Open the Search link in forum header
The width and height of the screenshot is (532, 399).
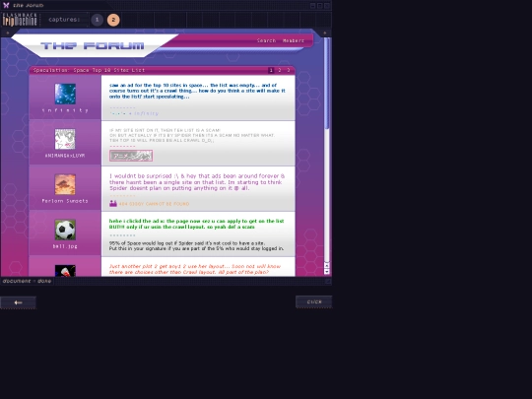coord(266,40)
